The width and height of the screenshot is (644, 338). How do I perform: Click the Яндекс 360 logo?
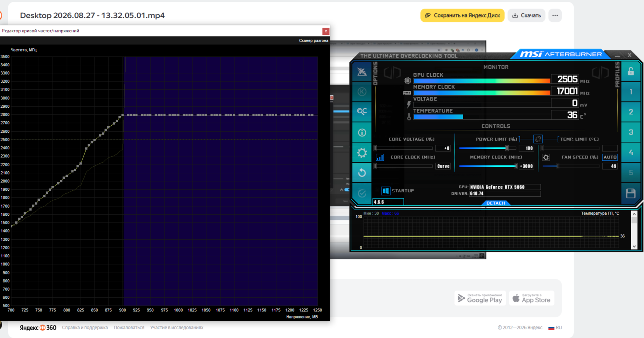coord(38,328)
